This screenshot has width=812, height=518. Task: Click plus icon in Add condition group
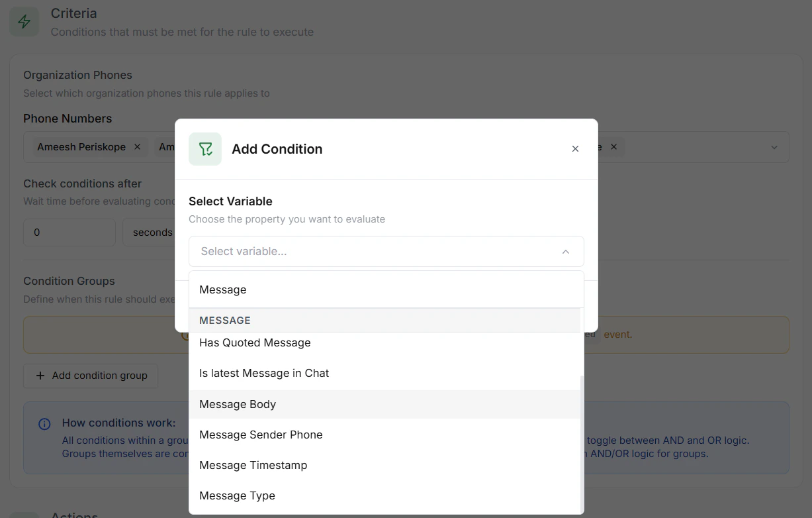pos(40,376)
